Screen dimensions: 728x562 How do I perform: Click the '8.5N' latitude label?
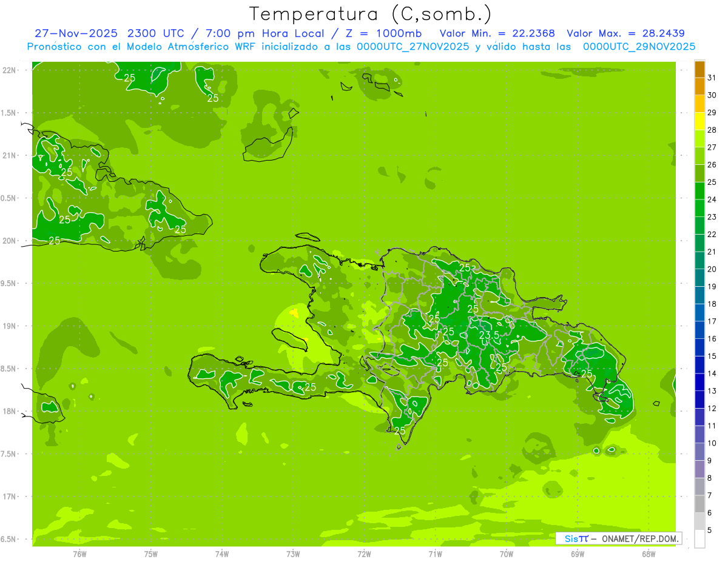pos(8,369)
